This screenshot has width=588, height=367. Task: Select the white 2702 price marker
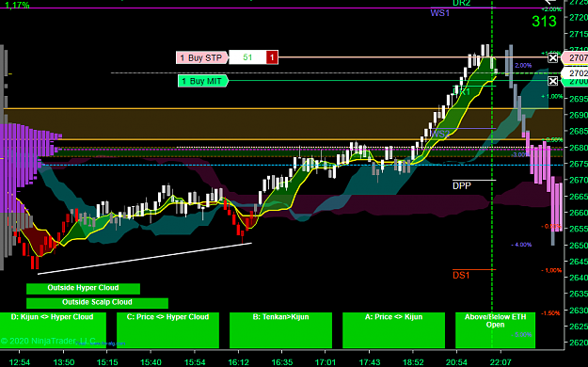[x=575, y=72]
